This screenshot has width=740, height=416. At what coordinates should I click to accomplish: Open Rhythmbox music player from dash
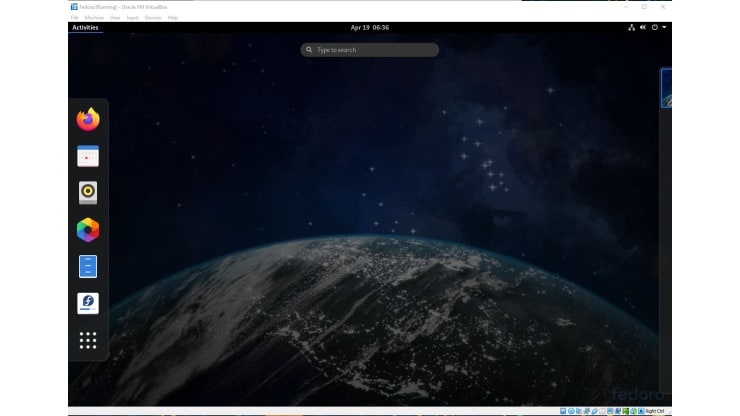pos(88,193)
